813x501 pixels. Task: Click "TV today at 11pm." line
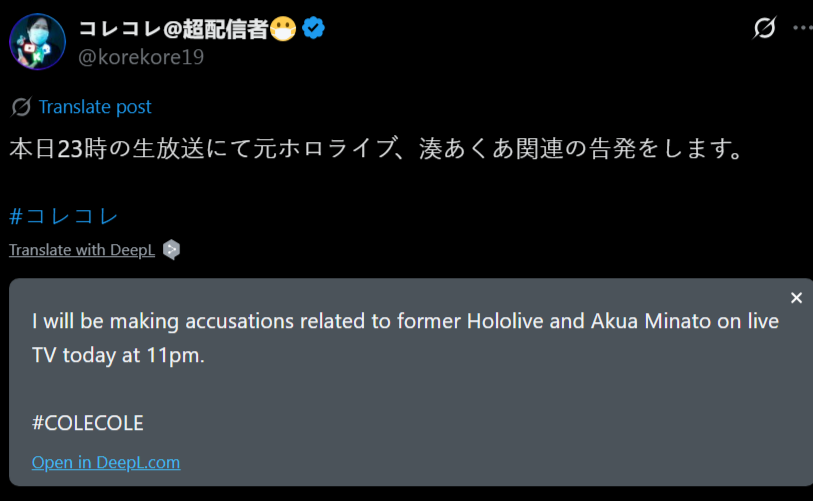pyautogui.click(x=118, y=355)
